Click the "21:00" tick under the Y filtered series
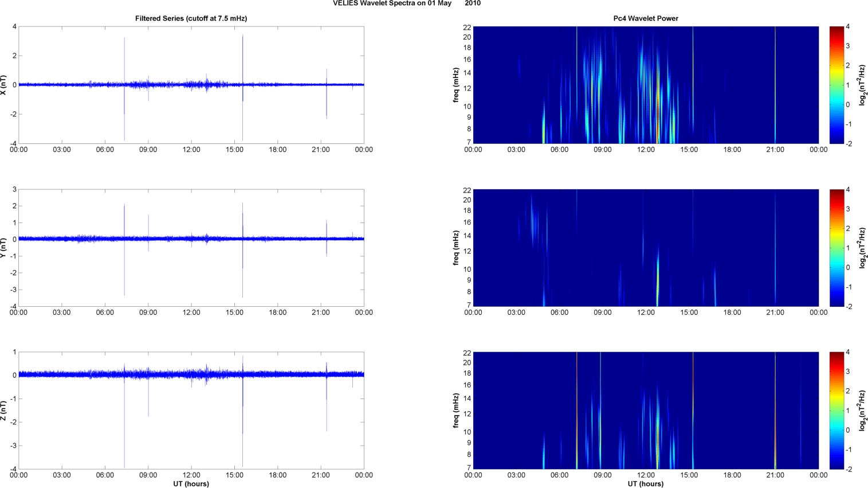 point(321,313)
